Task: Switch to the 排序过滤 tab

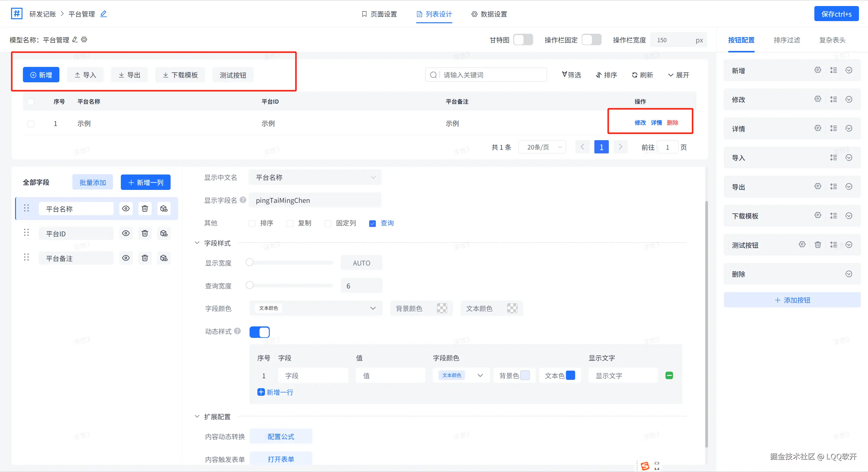Action: click(787, 40)
